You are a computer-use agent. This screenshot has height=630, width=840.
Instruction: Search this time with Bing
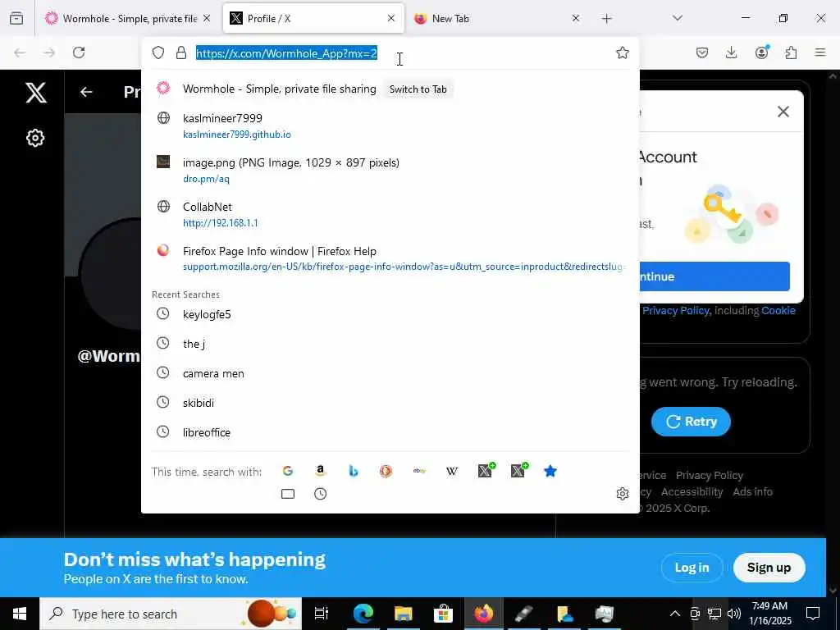point(353,471)
